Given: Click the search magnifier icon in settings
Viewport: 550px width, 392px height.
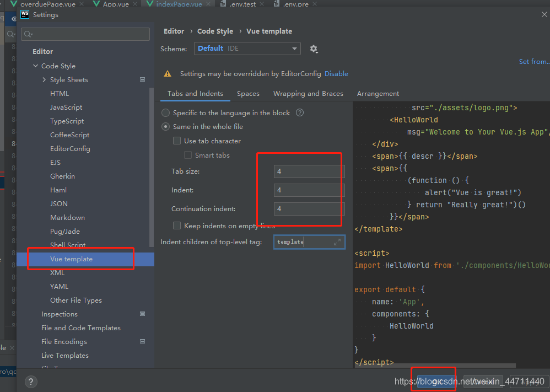Looking at the screenshot, I should (28, 34).
